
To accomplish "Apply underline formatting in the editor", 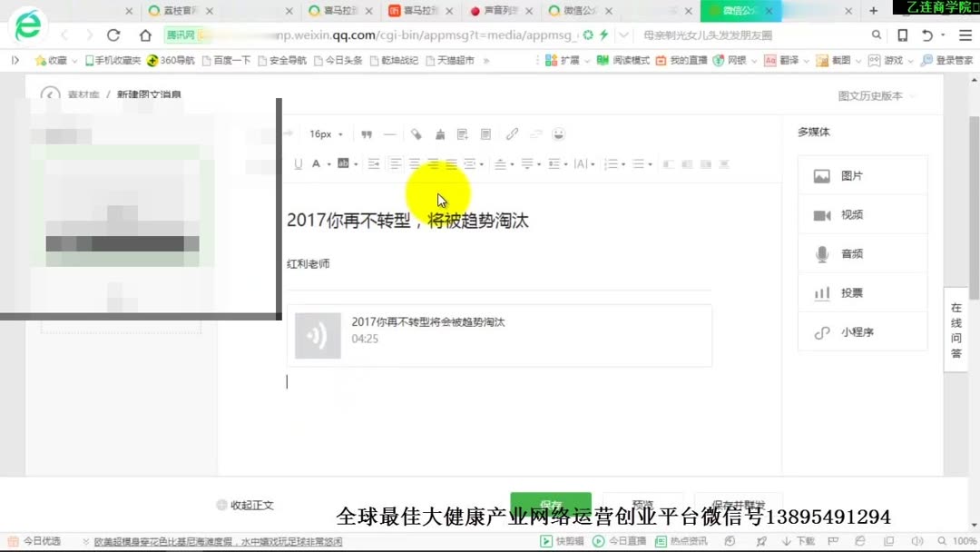I will (297, 163).
